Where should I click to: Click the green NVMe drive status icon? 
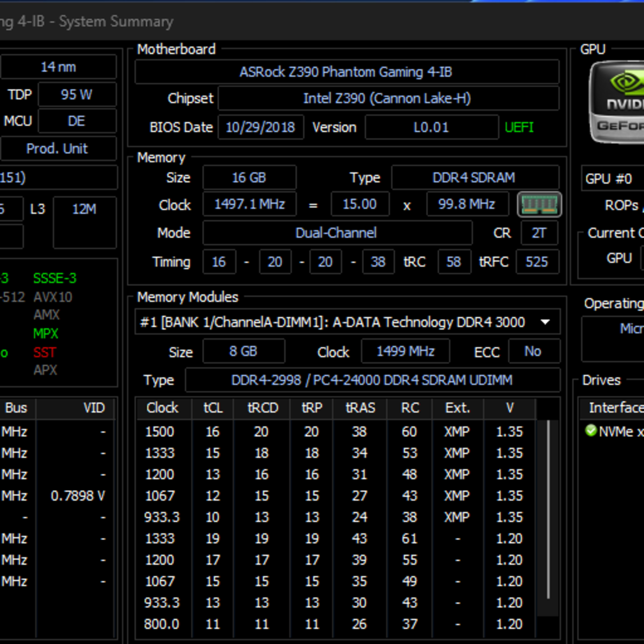pos(591,431)
